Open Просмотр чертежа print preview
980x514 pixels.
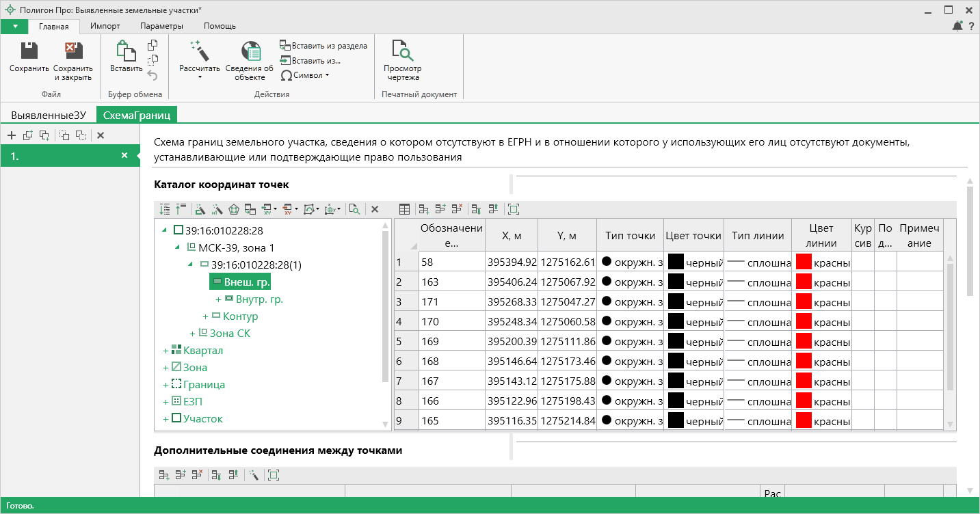(402, 52)
